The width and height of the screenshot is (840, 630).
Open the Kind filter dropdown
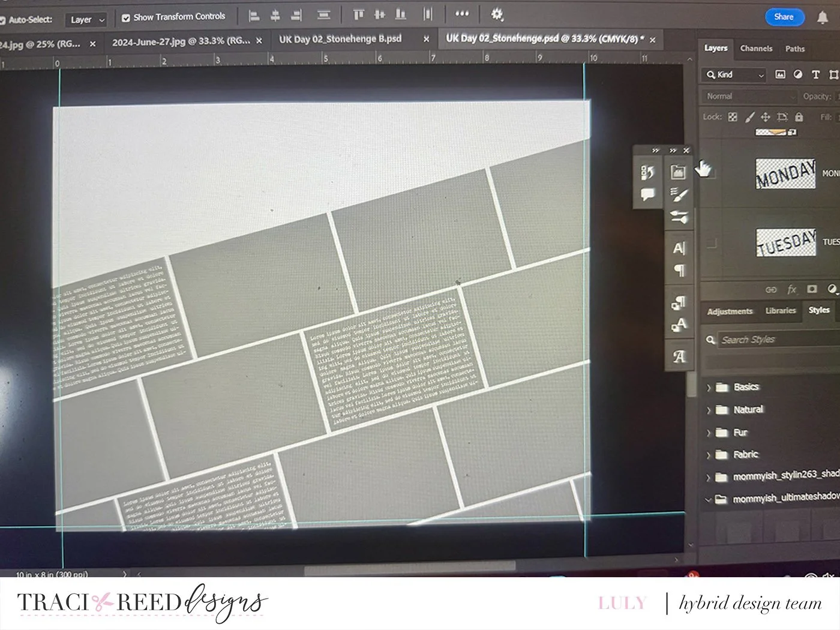[x=734, y=75]
